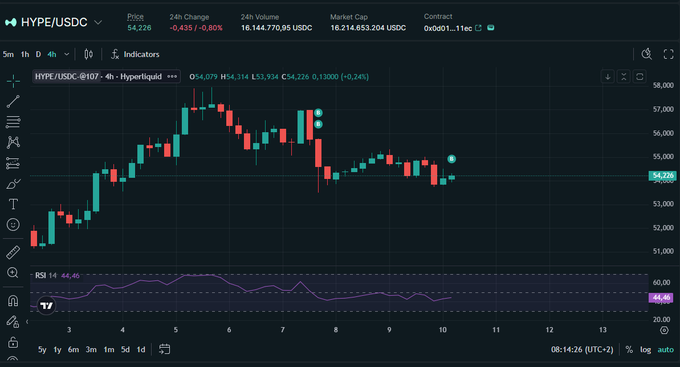Collapse the left drawing toolbar arrow

click(27, 321)
